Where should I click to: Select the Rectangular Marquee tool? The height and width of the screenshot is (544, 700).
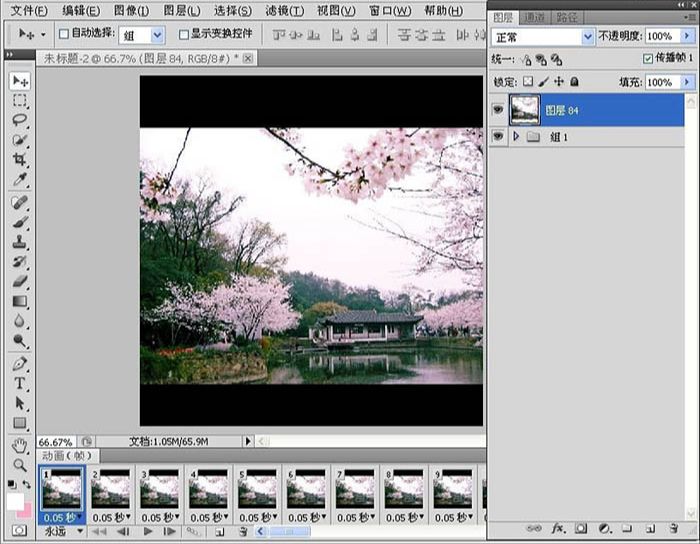20,100
